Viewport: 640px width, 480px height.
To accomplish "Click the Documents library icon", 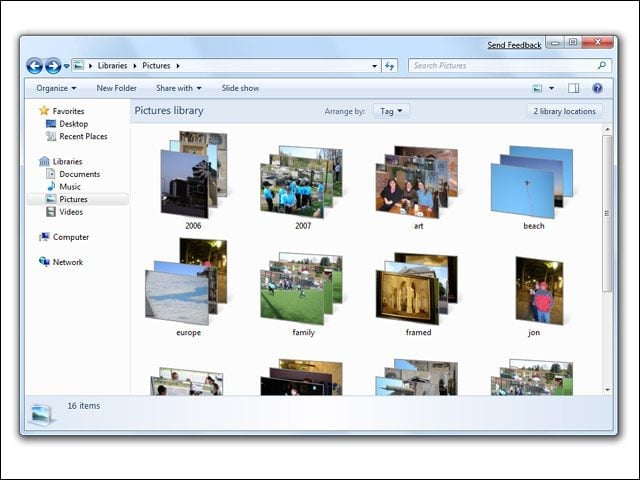I will point(51,174).
